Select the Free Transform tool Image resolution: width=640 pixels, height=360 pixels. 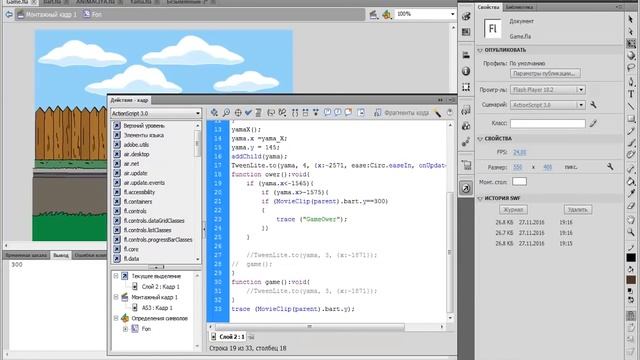[631, 43]
